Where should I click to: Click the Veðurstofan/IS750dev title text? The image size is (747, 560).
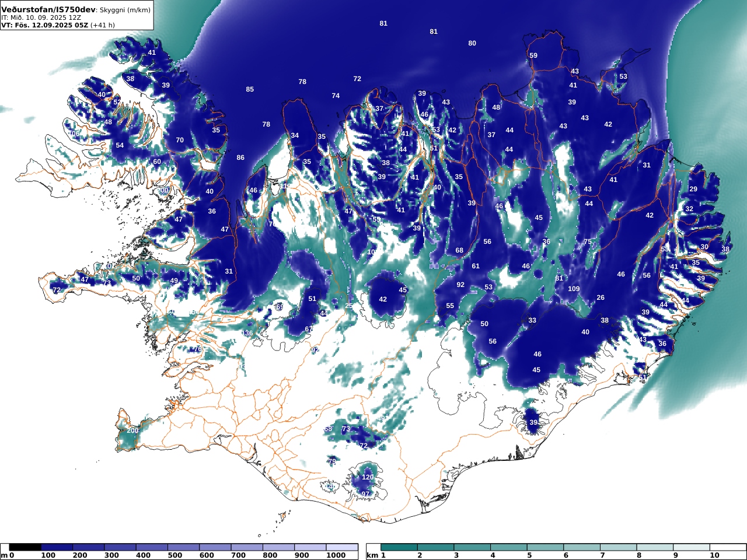pyautogui.click(x=48, y=9)
